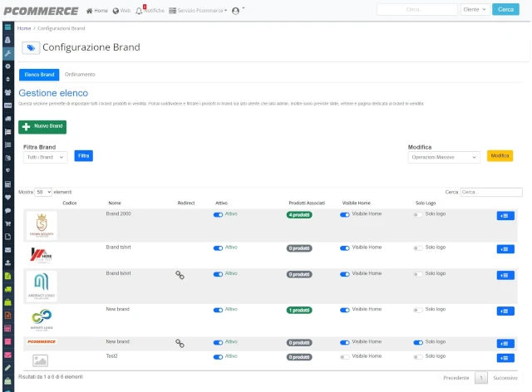Open actions button for Pcommerce logo New brand
This screenshot has height=392, width=532.
click(x=505, y=344)
